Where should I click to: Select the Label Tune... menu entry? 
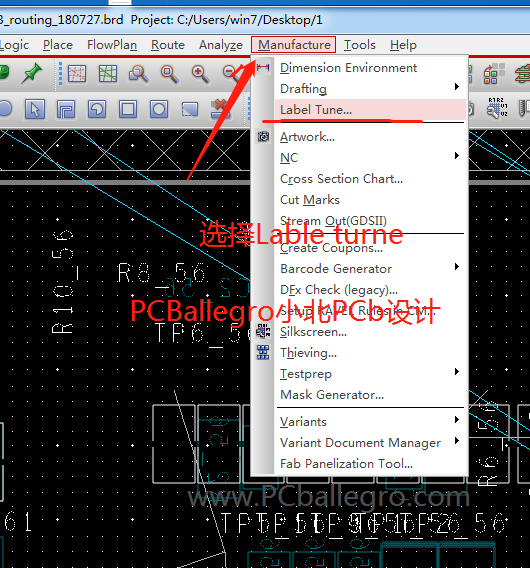tap(370, 109)
